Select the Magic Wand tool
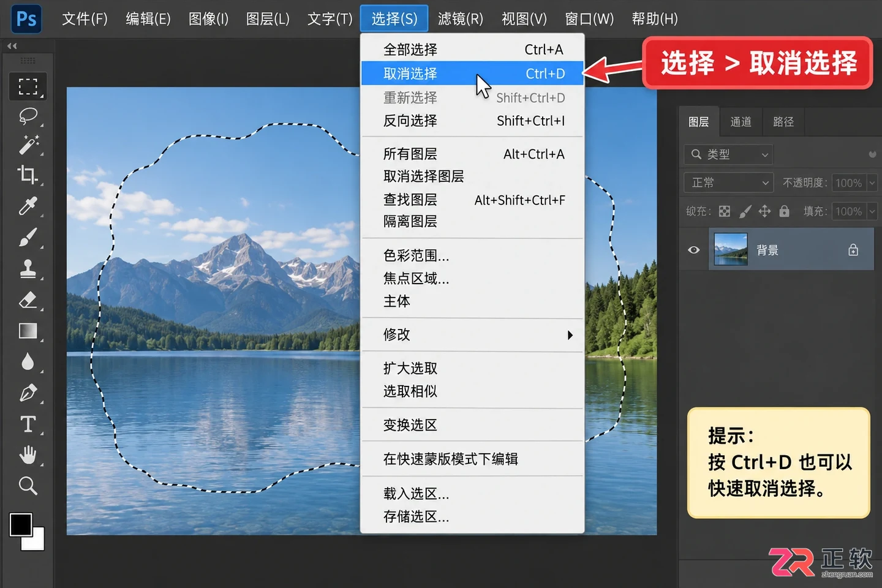 click(x=28, y=145)
